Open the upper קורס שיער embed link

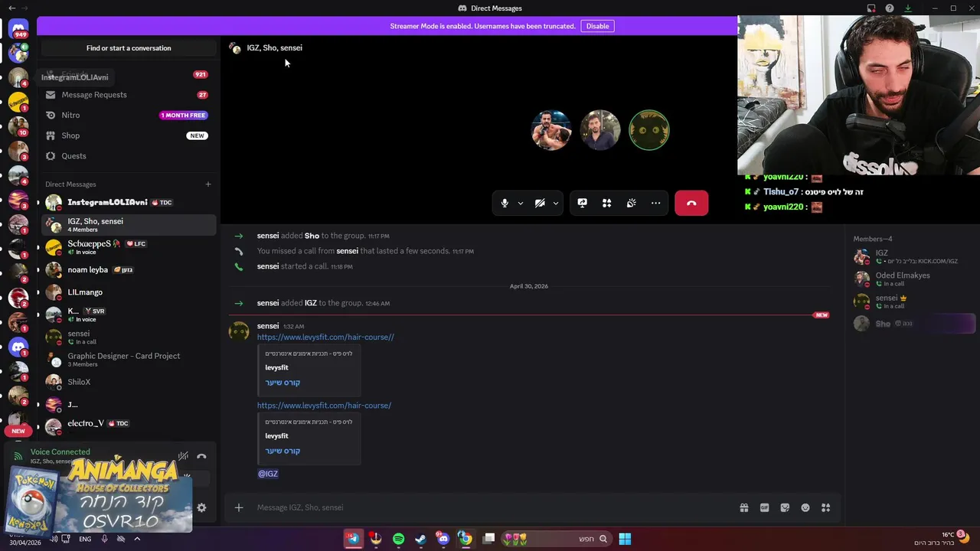(283, 383)
